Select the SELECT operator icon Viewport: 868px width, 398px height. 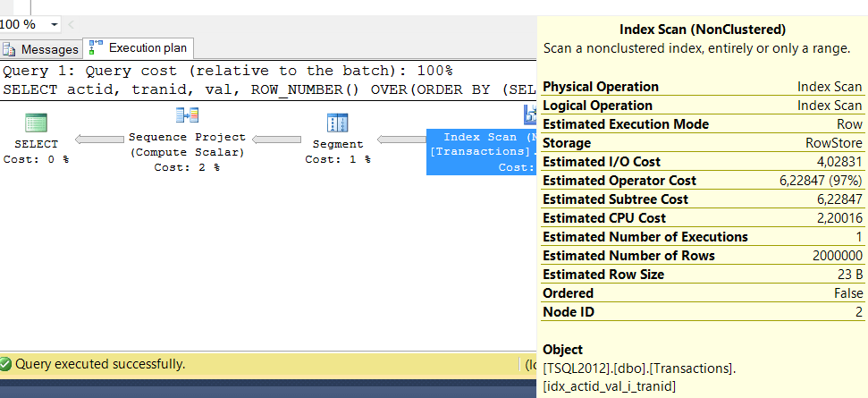tap(36, 123)
